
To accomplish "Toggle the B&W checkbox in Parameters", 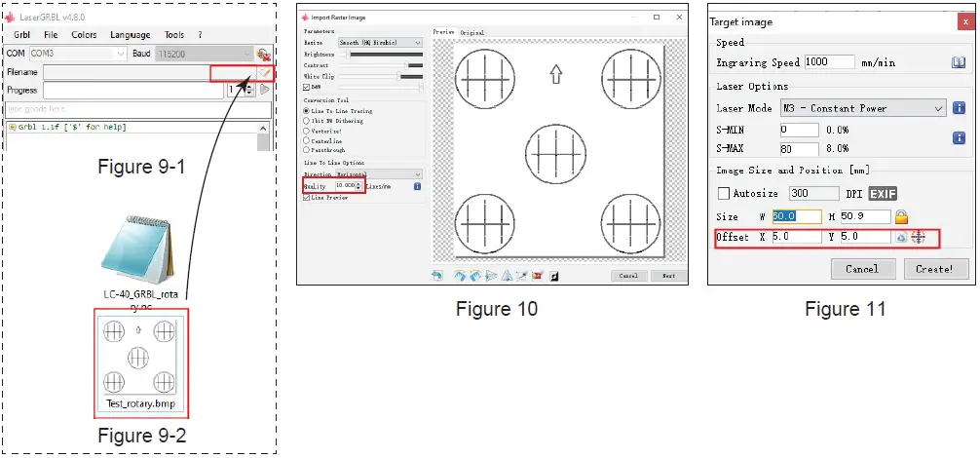I will click(306, 87).
